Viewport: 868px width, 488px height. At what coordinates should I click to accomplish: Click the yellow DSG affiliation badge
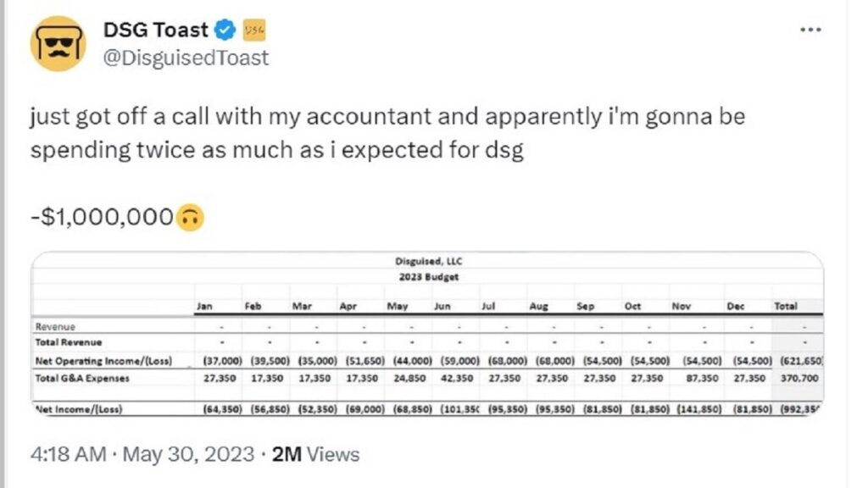(x=253, y=30)
